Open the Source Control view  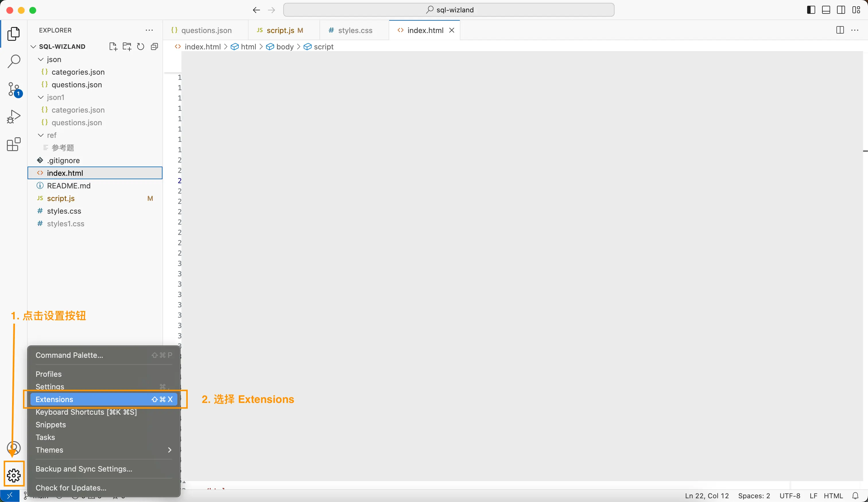(14, 89)
